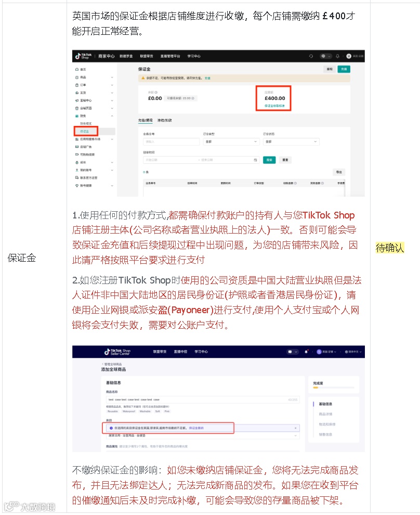Viewport: 420px width, 515px height.
Task: Click the 完成度 progress bar
Action: 334,388
